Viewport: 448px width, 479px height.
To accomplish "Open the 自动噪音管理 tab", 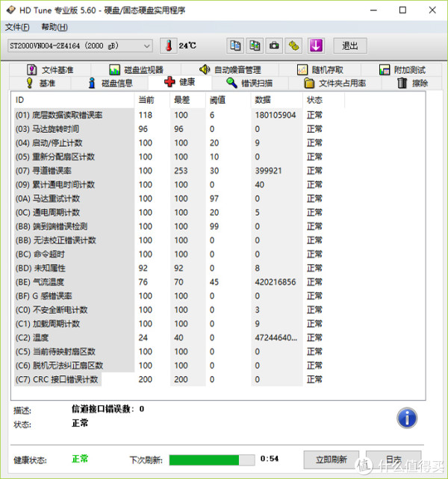I will [230, 70].
